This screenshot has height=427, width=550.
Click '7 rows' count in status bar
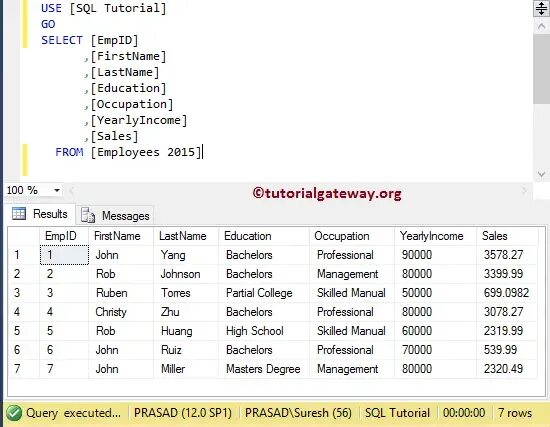point(515,413)
